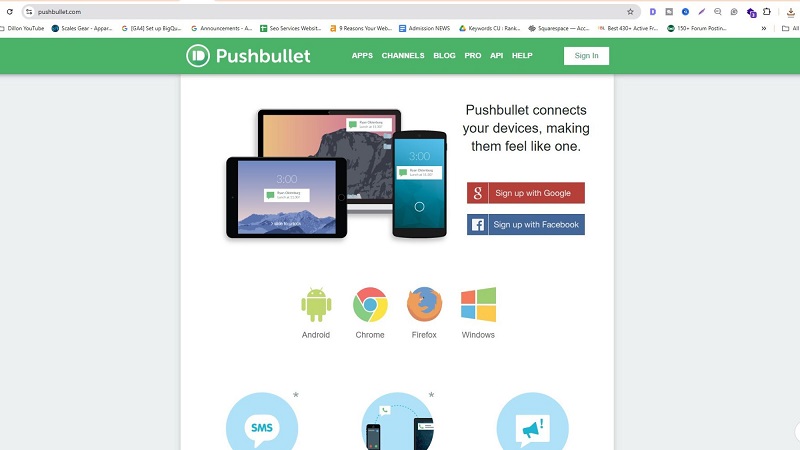The width and height of the screenshot is (800, 450).
Task: Open the Admission NEWS bookmark
Action: (x=424, y=29)
